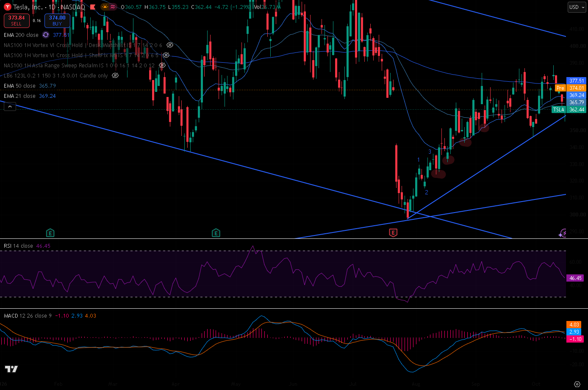This screenshot has height=390, width=588.
Task: Click the 374.00 BUY button
Action: (x=57, y=20)
